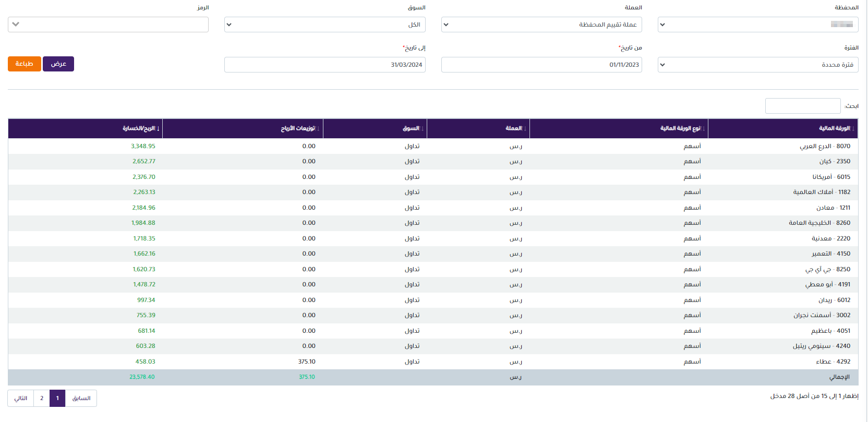The width and height of the screenshot is (868, 422).
Task: Open the الفترة period dropdown
Action: pos(757,65)
